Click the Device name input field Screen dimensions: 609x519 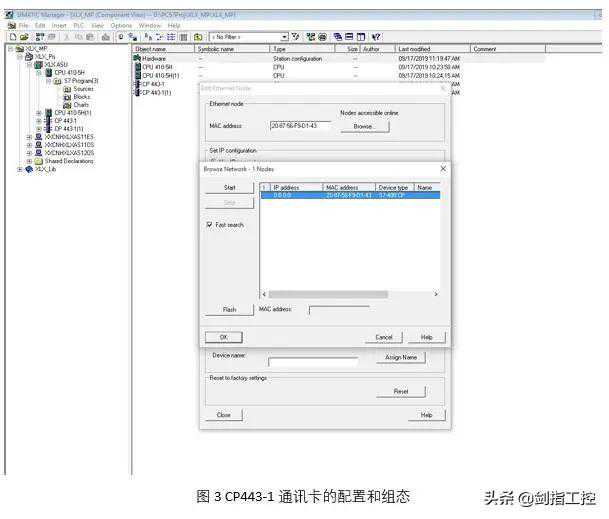point(312,361)
